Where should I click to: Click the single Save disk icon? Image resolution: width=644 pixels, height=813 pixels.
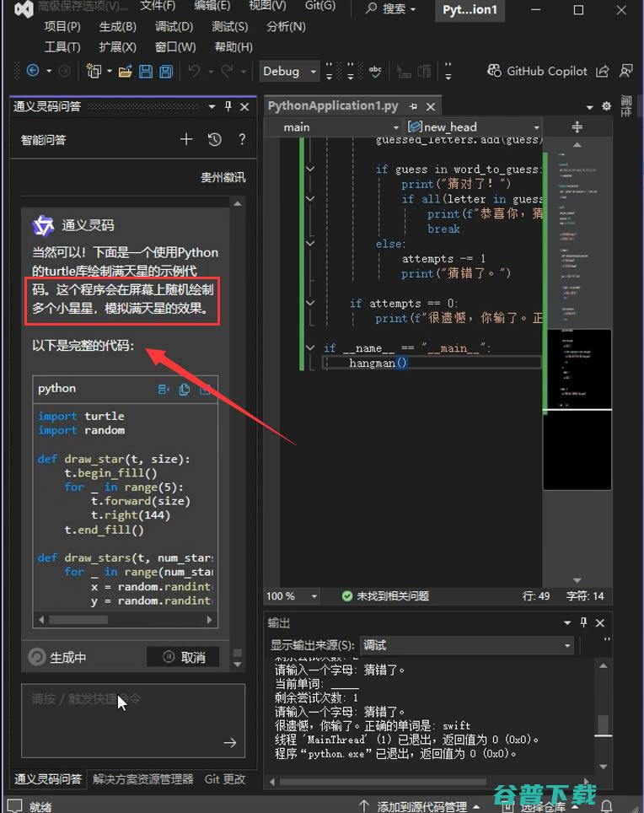(x=146, y=71)
